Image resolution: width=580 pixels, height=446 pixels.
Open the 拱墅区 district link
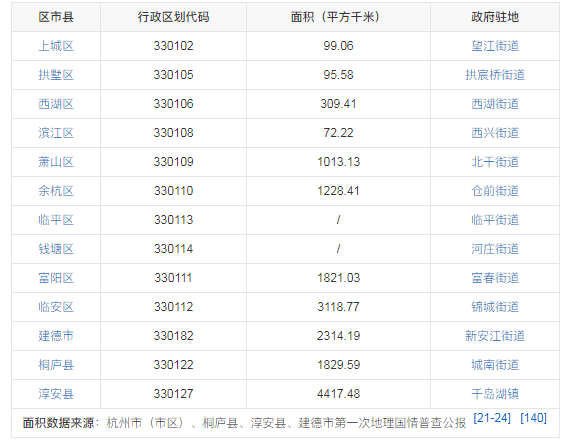tap(56, 75)
